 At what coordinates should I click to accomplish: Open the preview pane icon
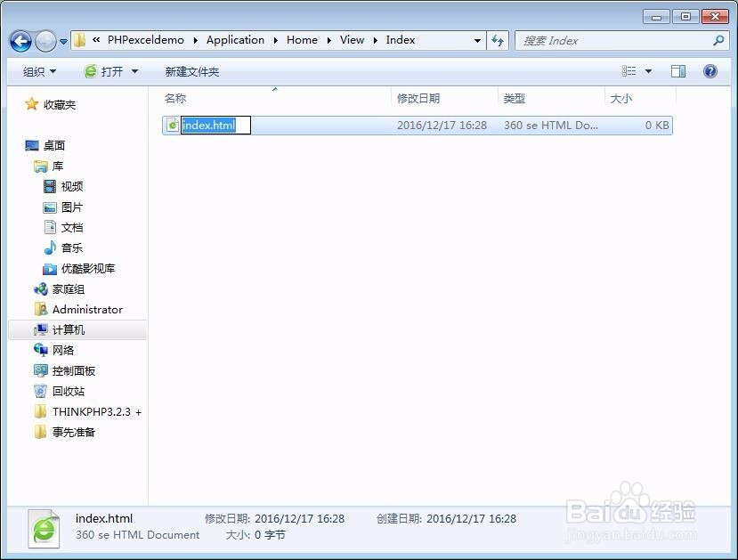pyautogui.click(x=677, y=70)
